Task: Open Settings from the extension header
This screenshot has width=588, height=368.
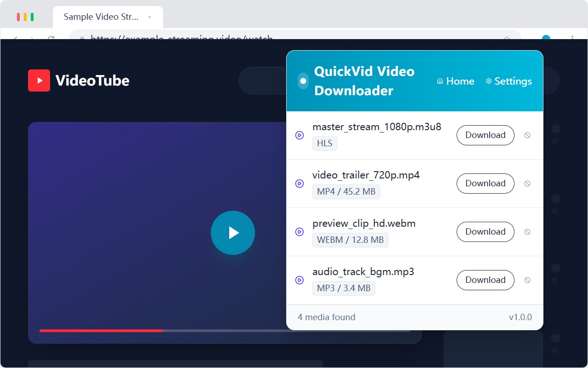Action: tap(509, 81)
